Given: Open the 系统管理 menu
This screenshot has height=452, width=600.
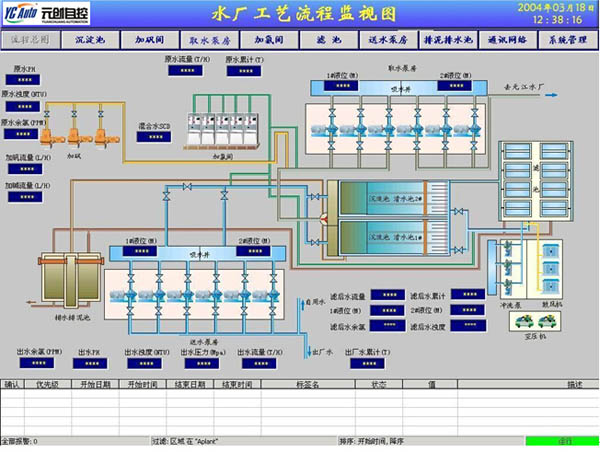Looking at the screenshot, I should pyautogui.click(x=566, y=41).
